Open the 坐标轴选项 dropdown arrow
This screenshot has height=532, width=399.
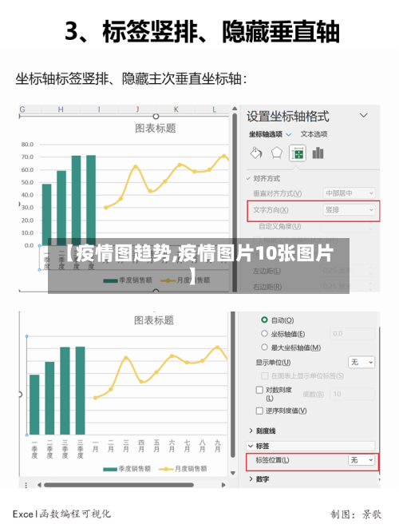289,135
